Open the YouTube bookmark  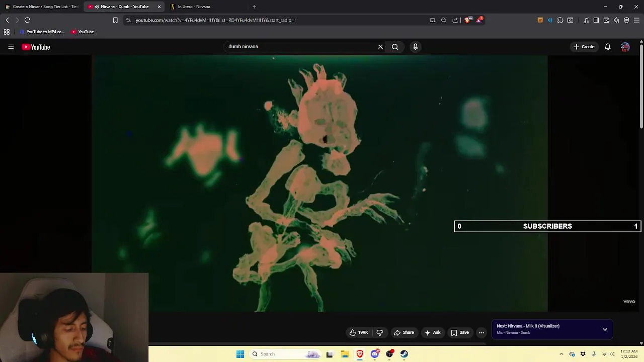[83, 32]
